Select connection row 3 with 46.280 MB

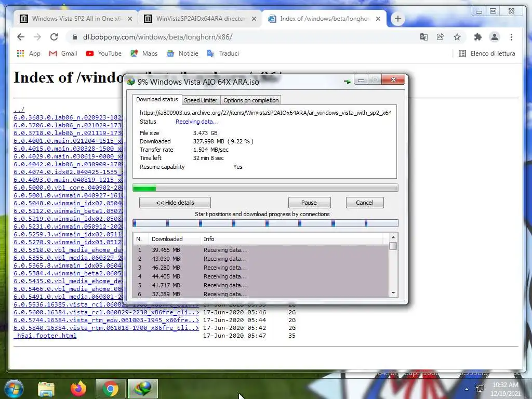click(261, 268)
